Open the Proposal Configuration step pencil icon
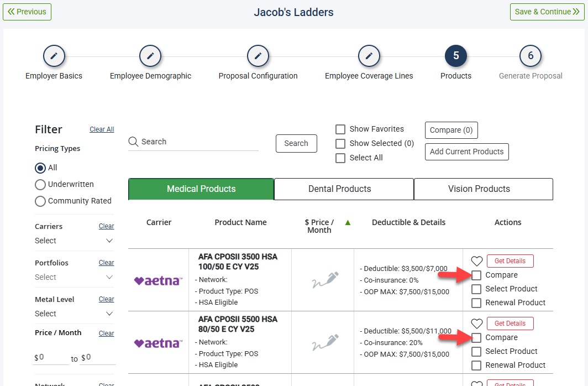Viewport: 588px width, 386px height. tap(258, 56)
